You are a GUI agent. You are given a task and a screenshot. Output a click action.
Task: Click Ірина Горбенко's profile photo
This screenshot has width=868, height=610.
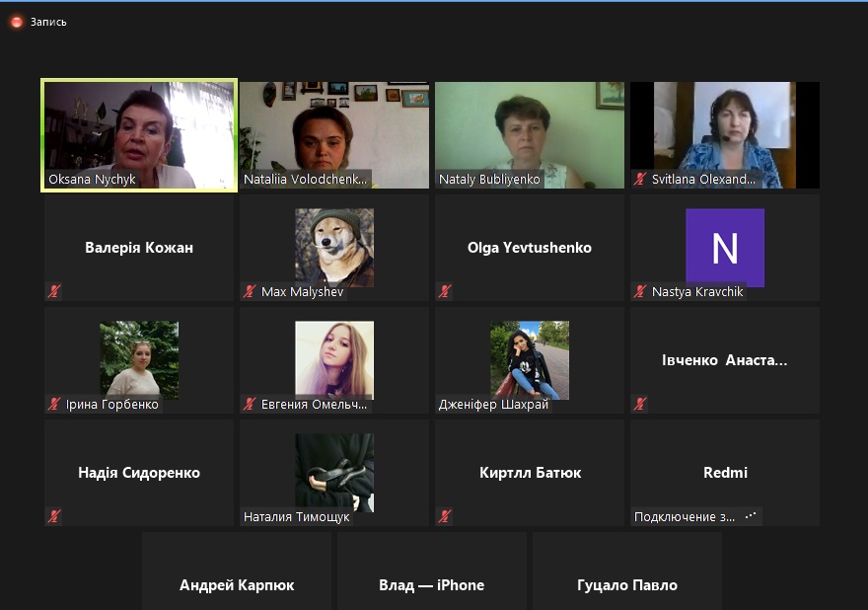139,359
